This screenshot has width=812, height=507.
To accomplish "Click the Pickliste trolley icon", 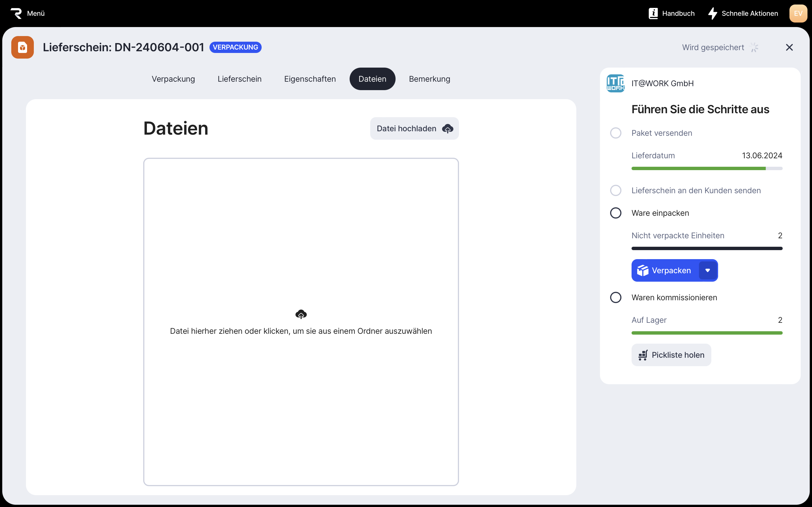I will 643,355.
